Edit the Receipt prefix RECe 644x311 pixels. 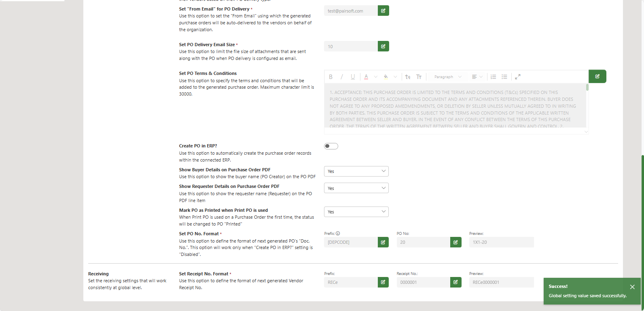pos(383,282)
